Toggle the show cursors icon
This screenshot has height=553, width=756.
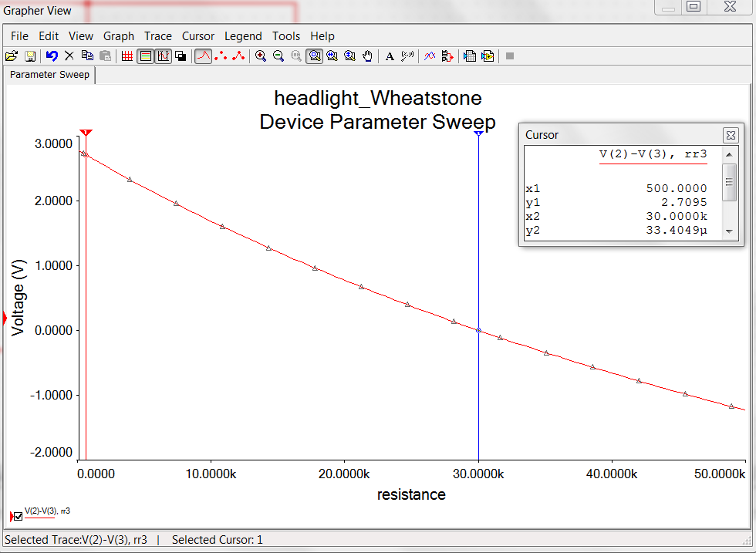point(163,56)
